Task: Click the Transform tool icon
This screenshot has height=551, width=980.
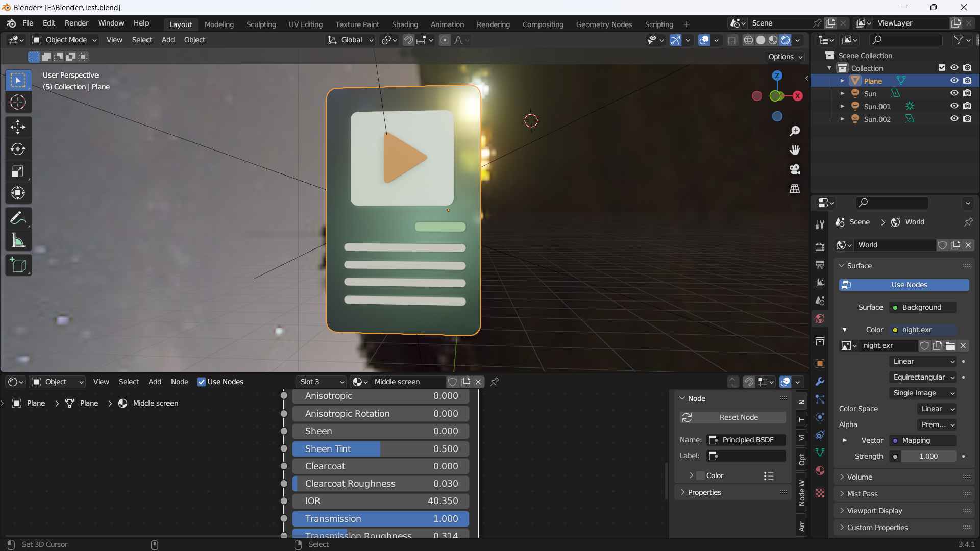Action: coord(18,193)
